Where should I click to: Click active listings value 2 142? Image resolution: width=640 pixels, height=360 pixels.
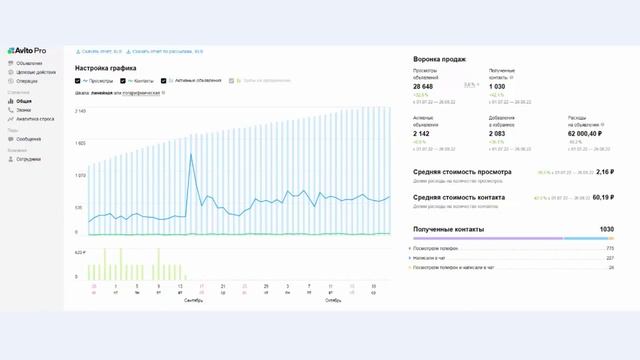(421, 134)
